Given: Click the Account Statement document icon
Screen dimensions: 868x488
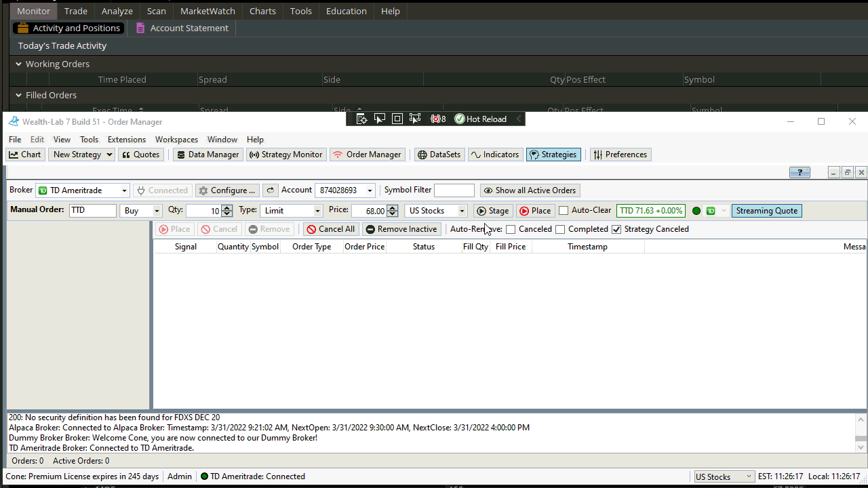Looking at the screenshot, I should click(x=140, y=28).
